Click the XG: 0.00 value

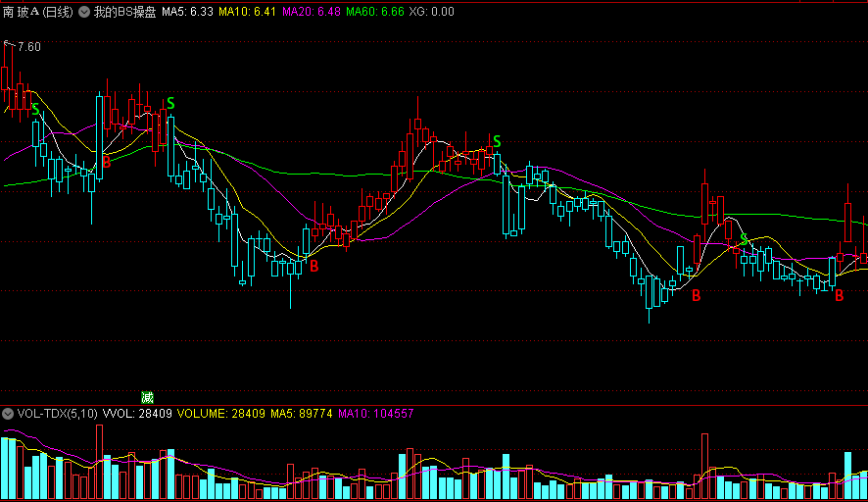click(x=431, y=12)
